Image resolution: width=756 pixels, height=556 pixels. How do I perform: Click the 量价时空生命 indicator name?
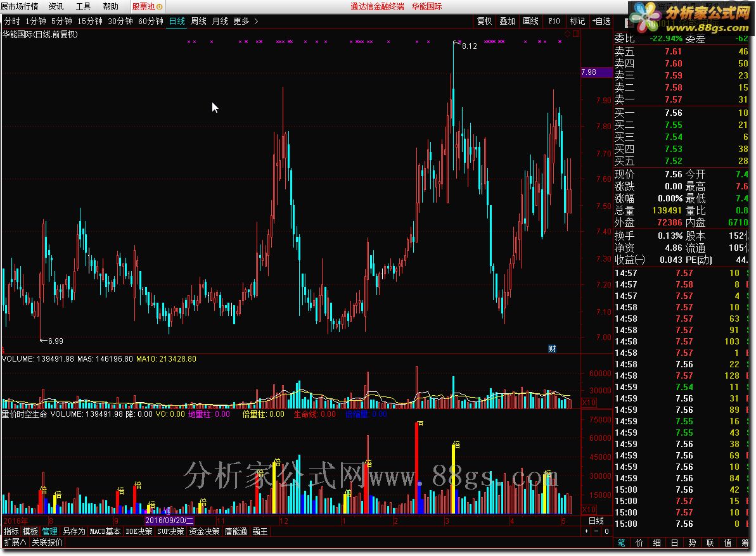[25, 414]
